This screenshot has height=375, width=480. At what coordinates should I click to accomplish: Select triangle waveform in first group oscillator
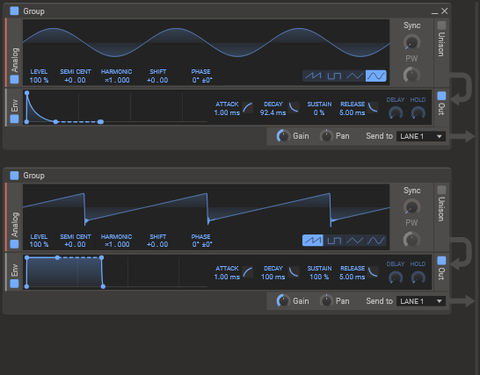coord(355,76)
